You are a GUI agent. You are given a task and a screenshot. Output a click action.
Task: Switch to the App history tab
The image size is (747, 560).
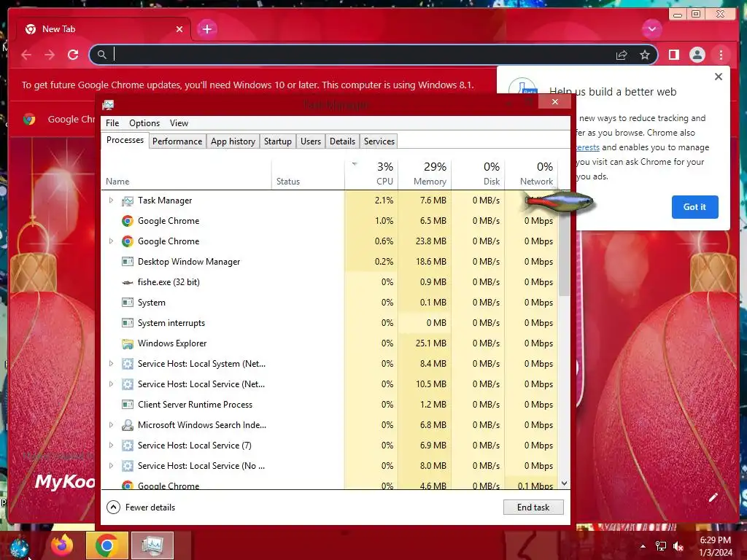pos(233,141)
